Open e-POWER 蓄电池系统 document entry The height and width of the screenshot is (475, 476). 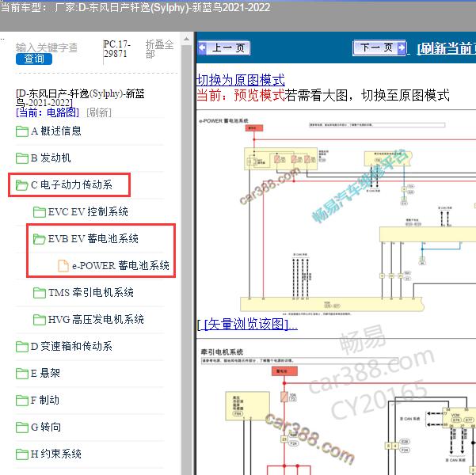coord(120,265)
